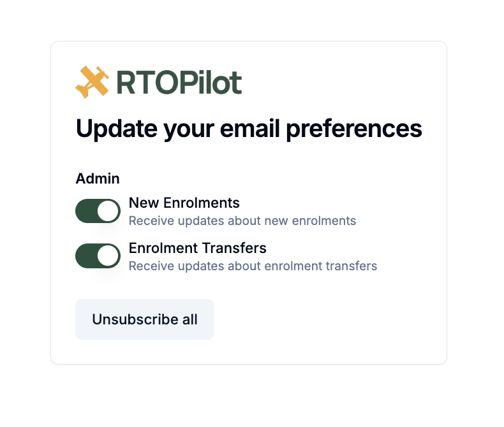This screenshot has height=427, width=504.
Task: Click the "Update your email preferences" heading
Action: pos(249,129)
